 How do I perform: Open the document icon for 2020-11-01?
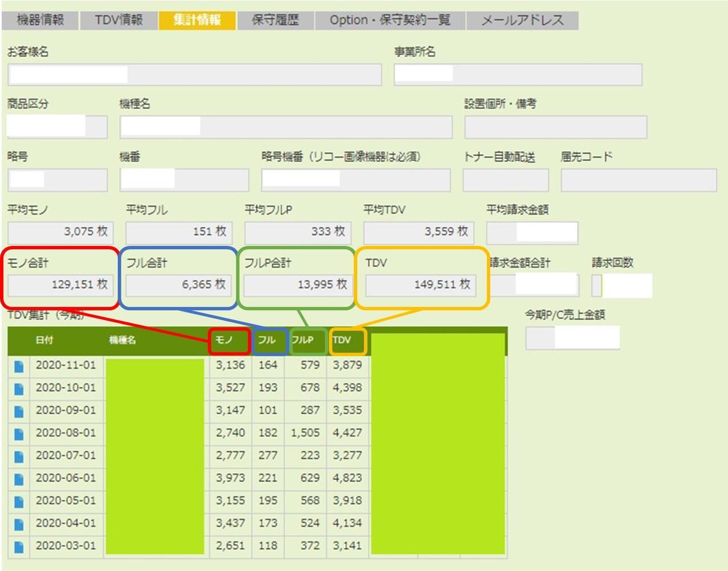[17, 365]
